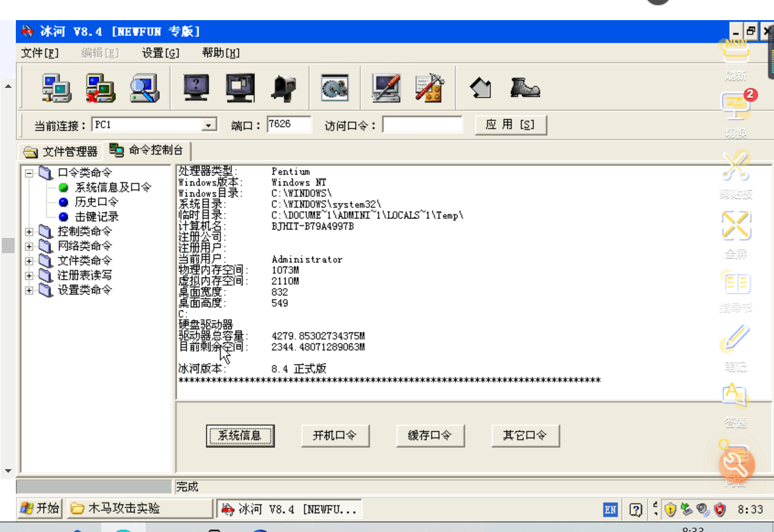
Task: Open the 编辑[E] menu
Action: (100, 52)
